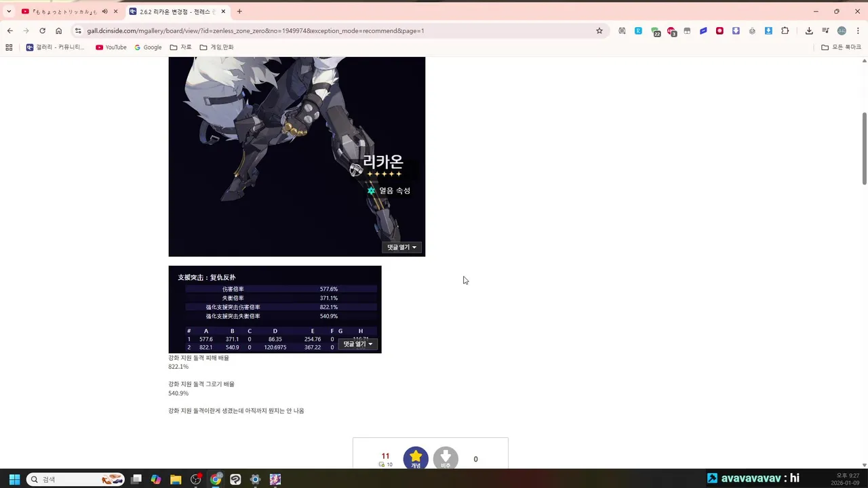Image resolution: width=868 pixels, height=488 pixels.
Task: Open the 게임,만화 bookmark folder
Action: click(x=217, y=47)
